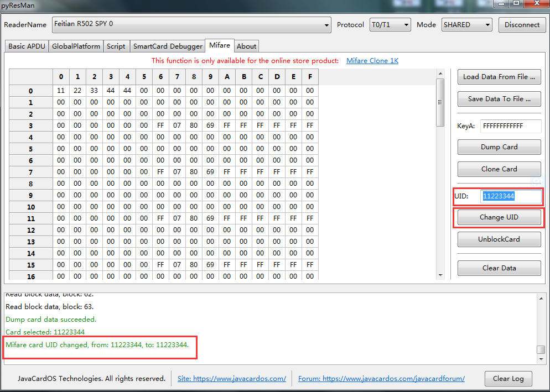Open the javacardos forum link
550x392 pixels.
(381, 379)
